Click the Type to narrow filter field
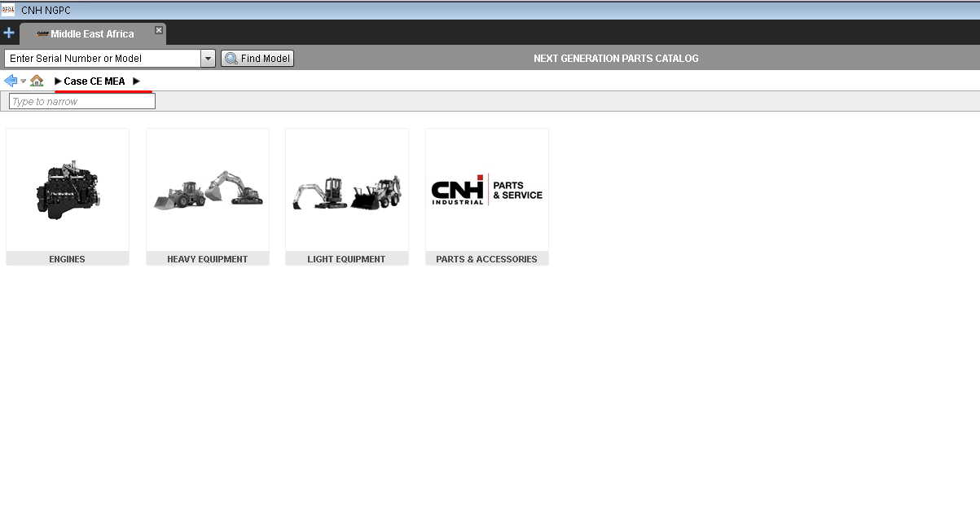 click(x=82, y=102)
